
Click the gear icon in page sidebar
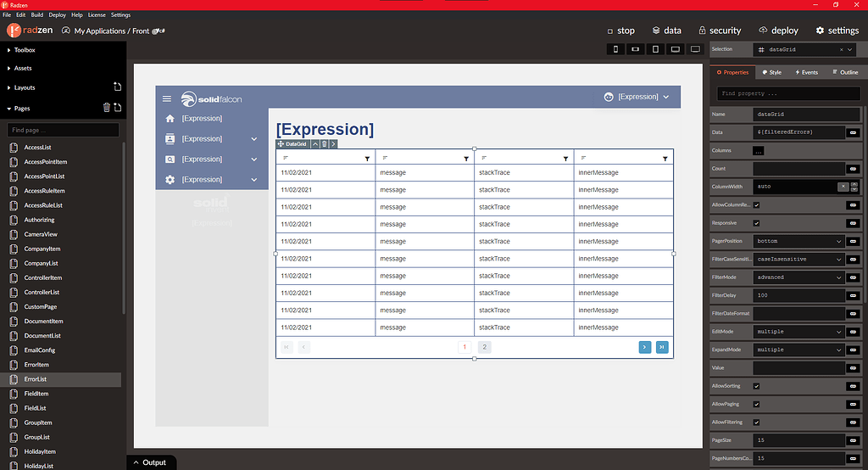[x=170, y=180]
